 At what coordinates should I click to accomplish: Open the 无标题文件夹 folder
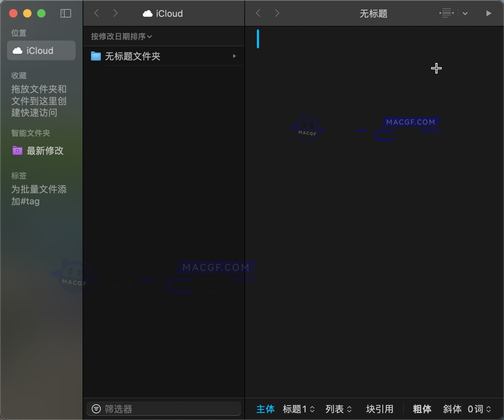click(x=133, y=56)
